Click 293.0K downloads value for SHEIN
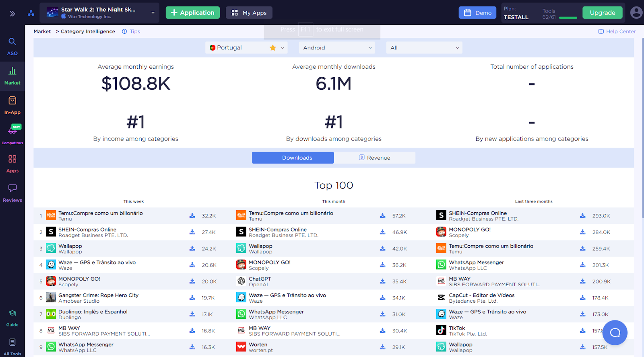Viewport: 644px width, 357px height. click(601, 216)
